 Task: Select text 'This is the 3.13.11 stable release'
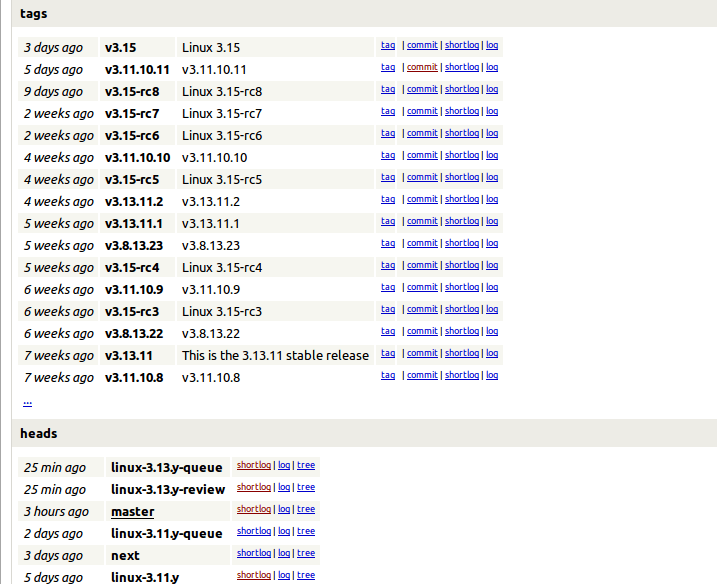[x=275, y=356]
